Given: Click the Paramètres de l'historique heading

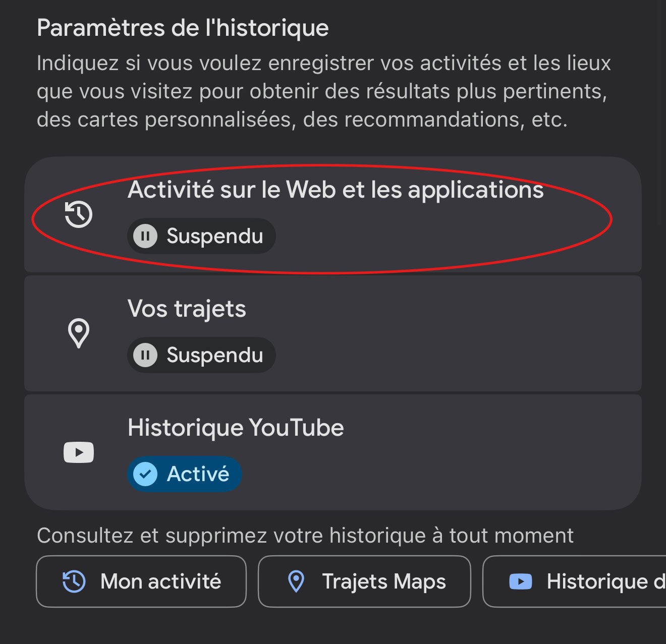Looking at the screenshot, I should [183, 28].
